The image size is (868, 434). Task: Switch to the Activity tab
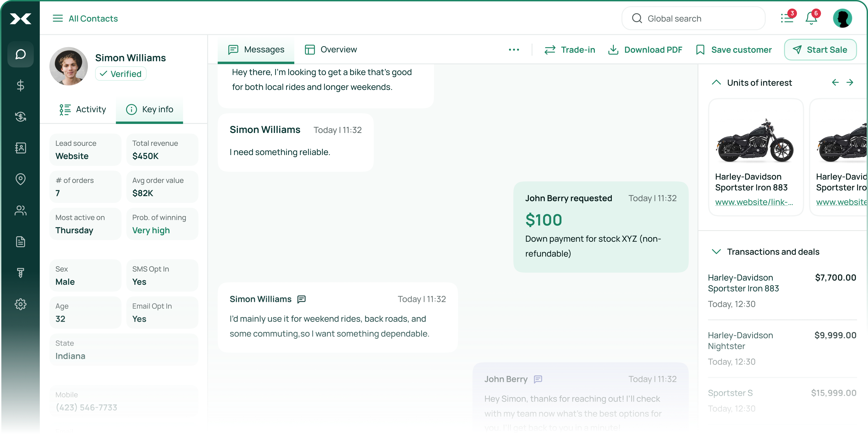(x=82, y=110)
